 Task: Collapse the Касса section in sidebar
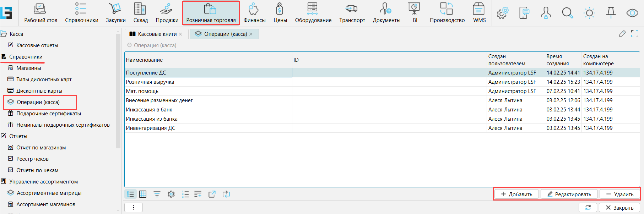pyautogui.click(x=4, y=34)
